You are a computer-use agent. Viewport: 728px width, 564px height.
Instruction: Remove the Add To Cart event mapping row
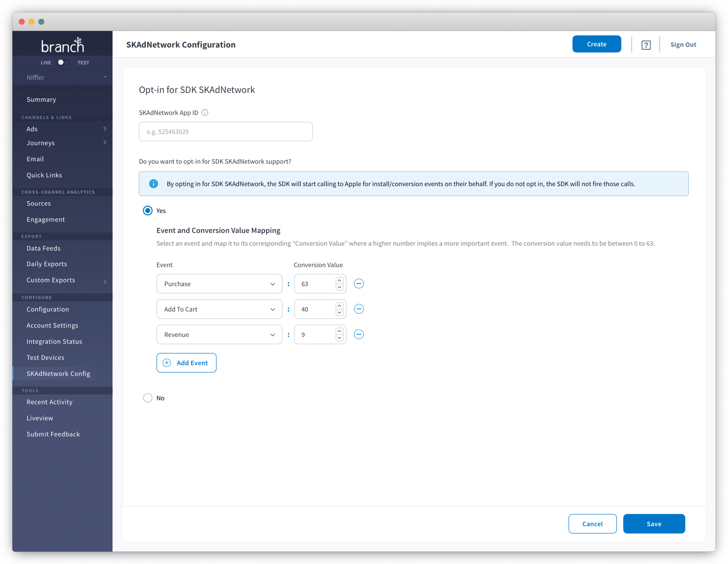point(359,309)
